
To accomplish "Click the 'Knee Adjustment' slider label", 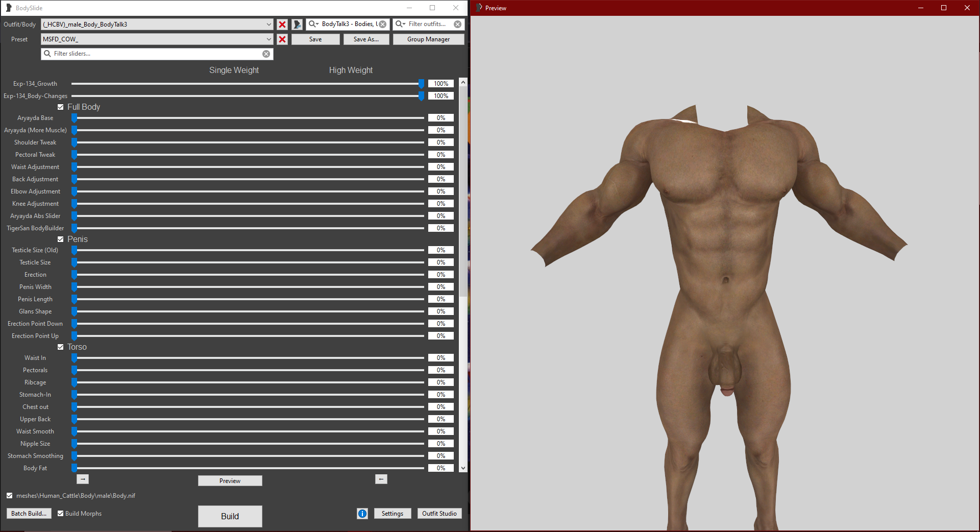I will pyautogui.click(x=35, y=204).
